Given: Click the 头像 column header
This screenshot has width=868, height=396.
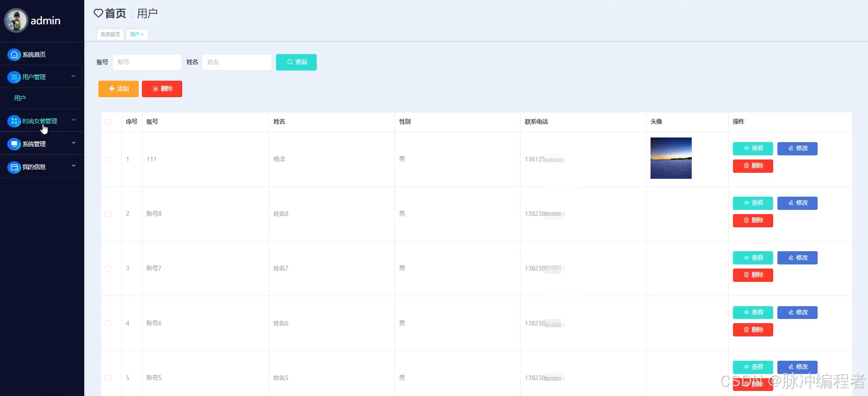Looking at the screenshot, I should coord(656,122).
